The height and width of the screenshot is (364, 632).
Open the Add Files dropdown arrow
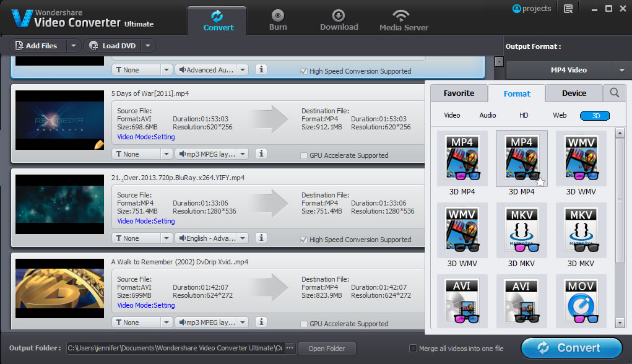74,46
